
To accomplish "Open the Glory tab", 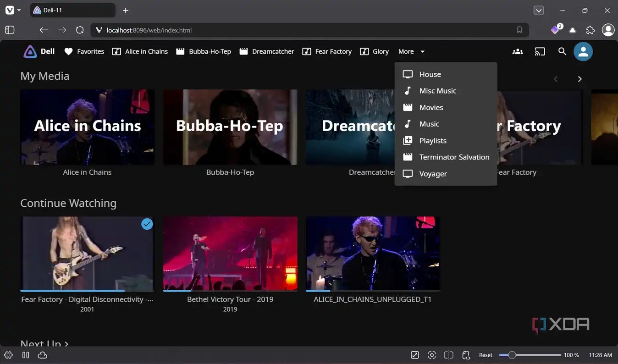I will click(374, 51).
